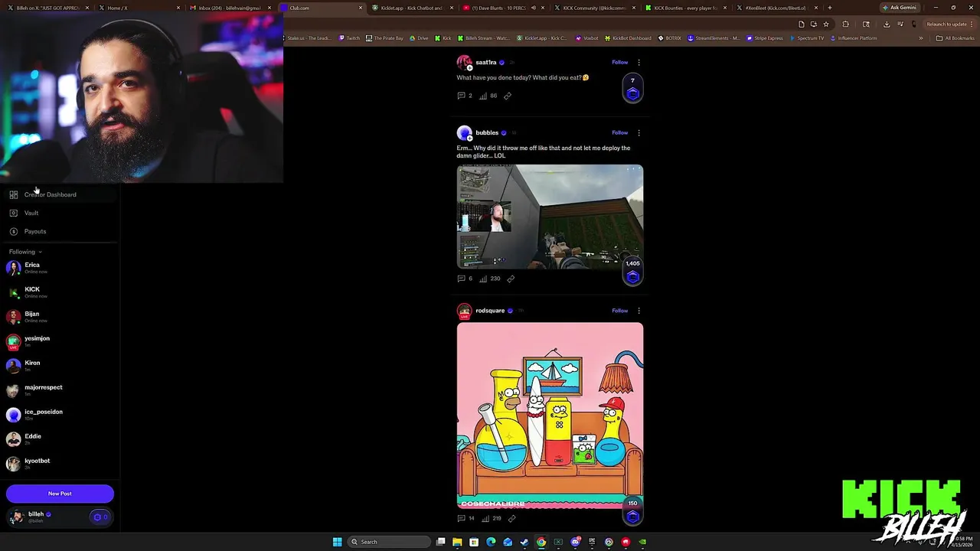Switch to the XenBleet browser tab
The width and height of the screenshot is (980, 551).
click(x=776, y=8)
